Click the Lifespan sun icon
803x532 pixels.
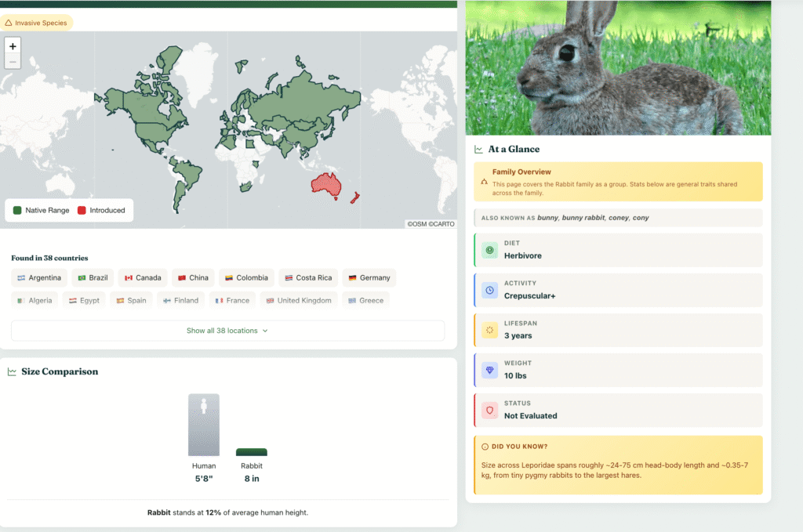tap(489, 330)
